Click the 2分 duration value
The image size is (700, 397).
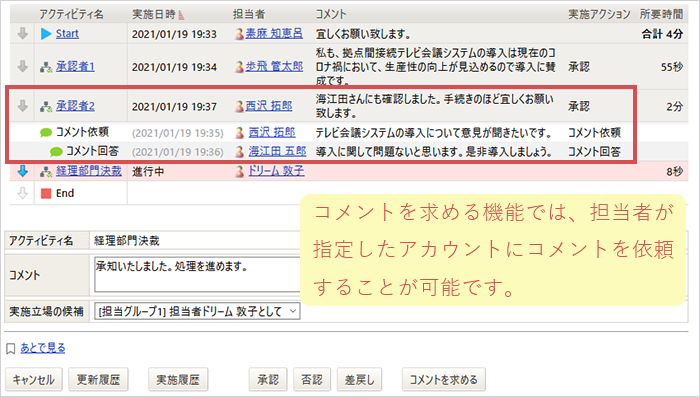675,106
